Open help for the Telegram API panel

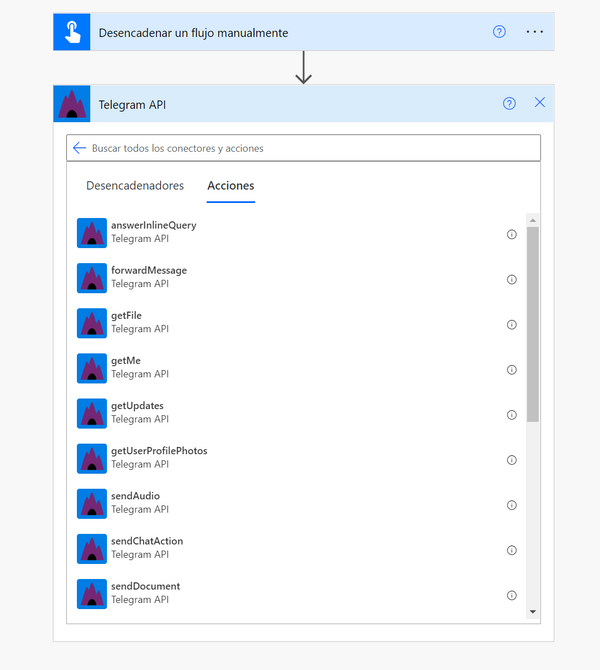(509, 103)
